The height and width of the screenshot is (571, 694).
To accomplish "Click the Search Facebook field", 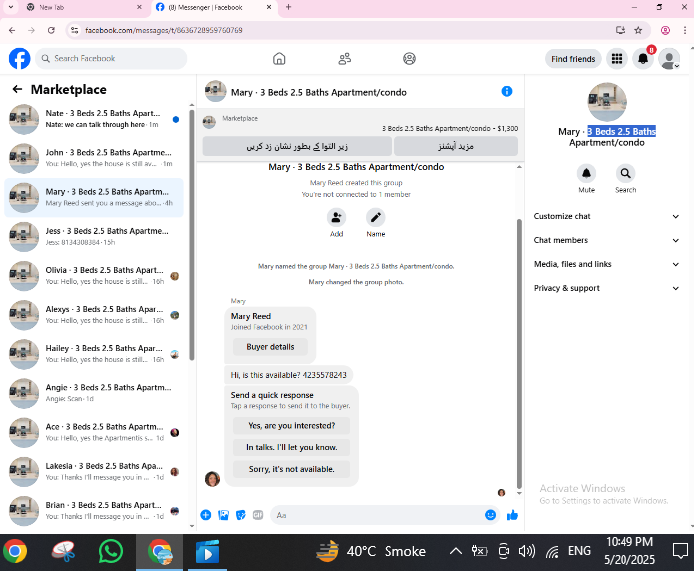I will coord(111,58).
